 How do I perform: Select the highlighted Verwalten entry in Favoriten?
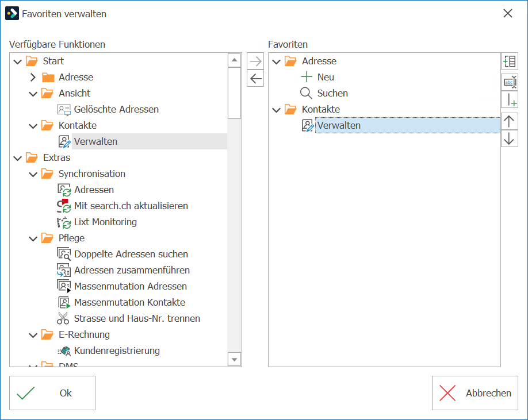point(408,125)
